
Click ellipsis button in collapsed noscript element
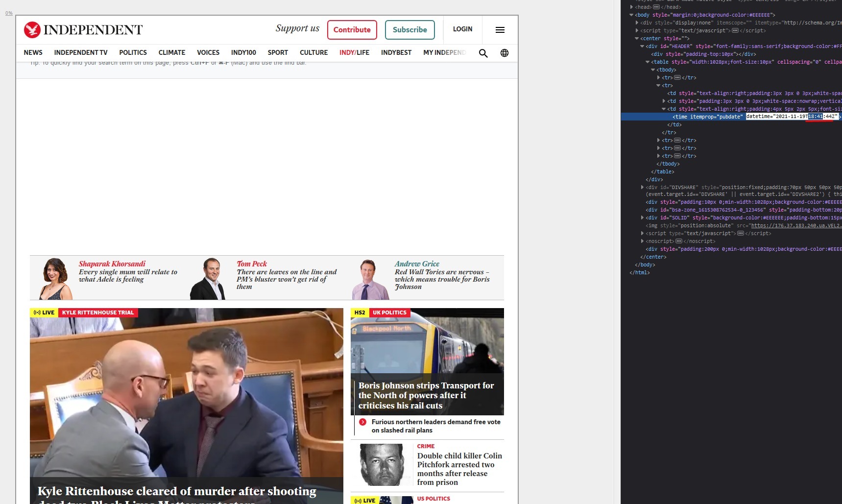point(679,241)
